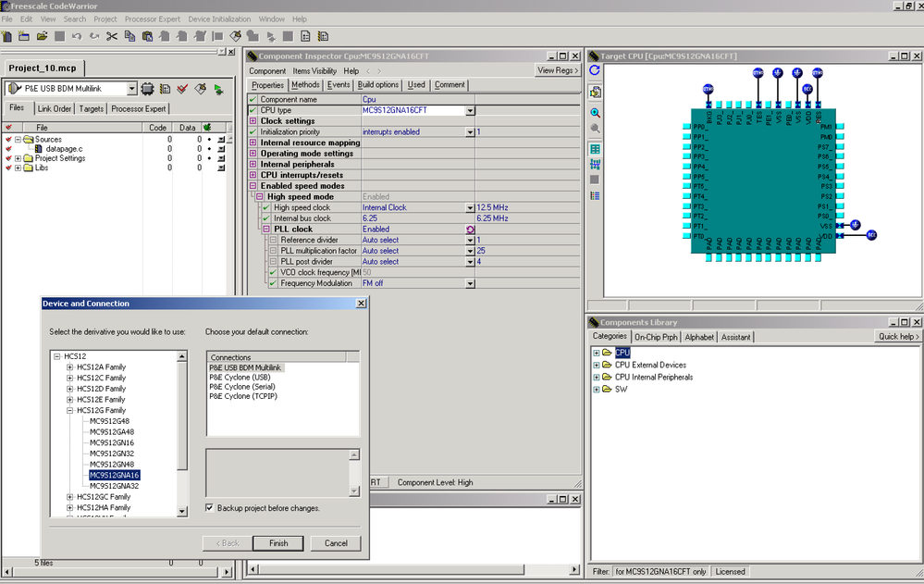Screen dimensions: 924x584
Task: Click the Cut scissors toolbar icon
Action: tap(112, 37)
